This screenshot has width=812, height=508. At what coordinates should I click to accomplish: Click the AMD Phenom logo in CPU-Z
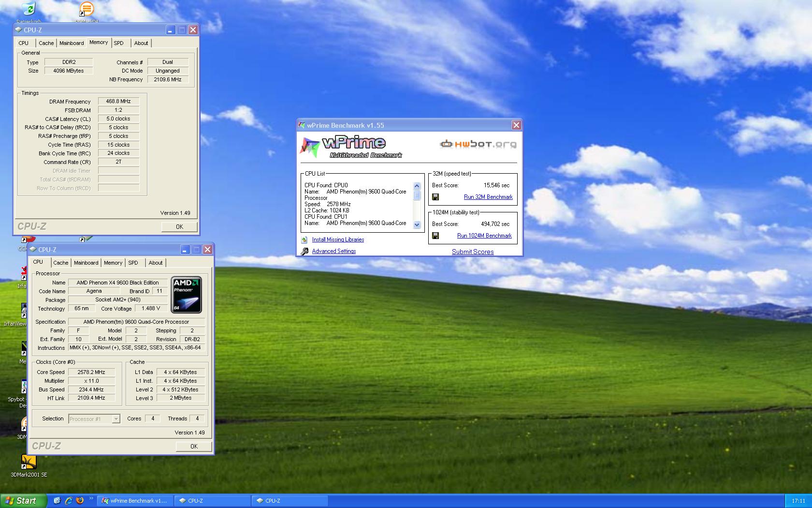(187, 295)
